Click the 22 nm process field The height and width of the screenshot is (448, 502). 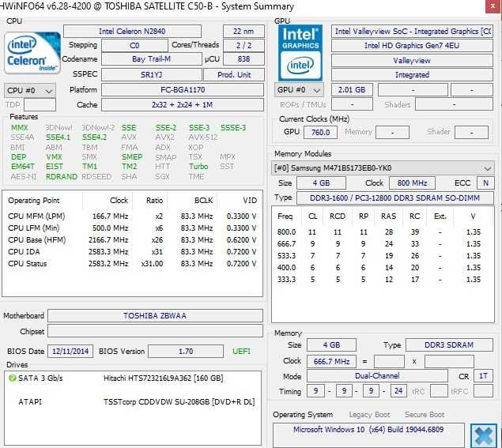click(243, 32)
